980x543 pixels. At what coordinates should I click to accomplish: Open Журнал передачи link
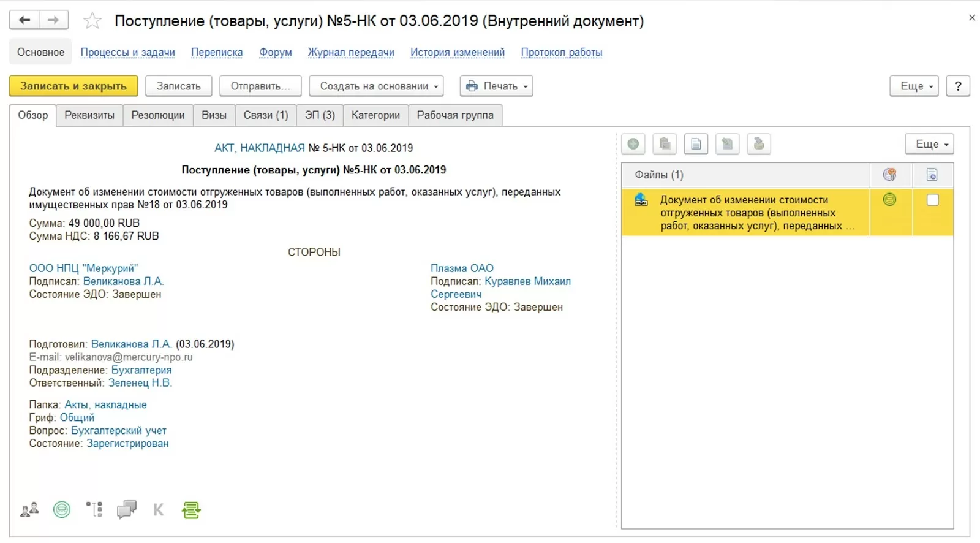click(351, 52)
